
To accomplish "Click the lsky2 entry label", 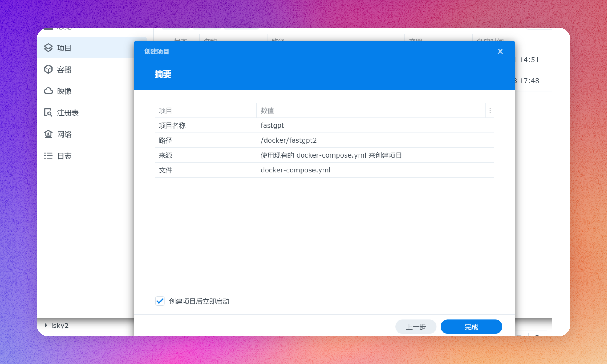I will (60, 325).
